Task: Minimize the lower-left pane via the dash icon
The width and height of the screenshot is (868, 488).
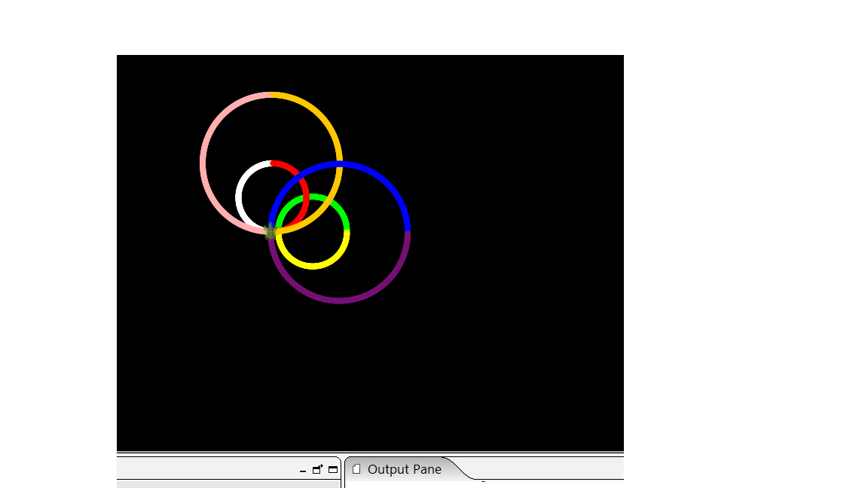Action: [x=303, y=471]
